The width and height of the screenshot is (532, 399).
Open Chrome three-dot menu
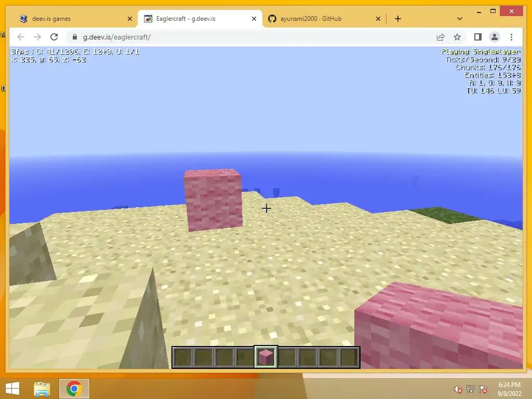511,37
